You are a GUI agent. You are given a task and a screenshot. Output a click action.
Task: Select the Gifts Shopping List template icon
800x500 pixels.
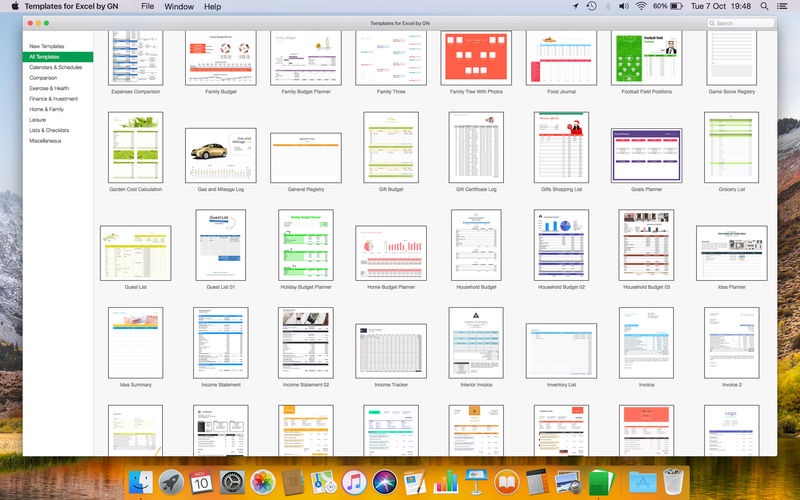[x=561, y=147]
